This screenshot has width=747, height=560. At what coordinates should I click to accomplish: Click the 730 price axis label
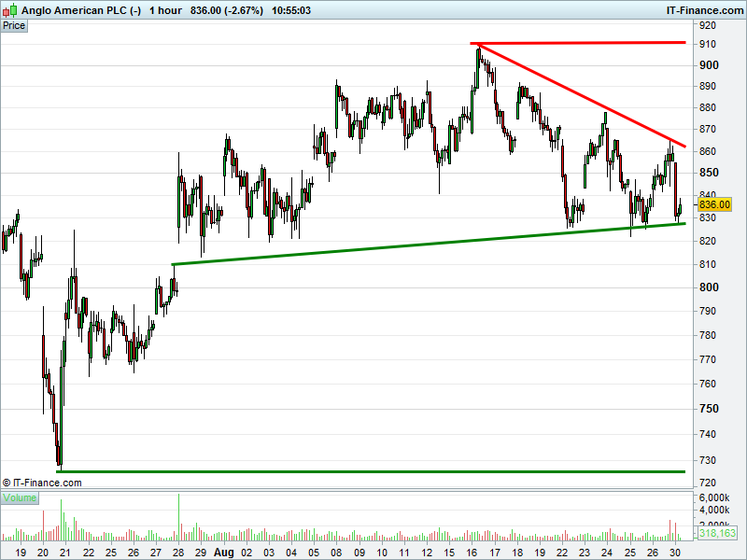coord(708,460)
